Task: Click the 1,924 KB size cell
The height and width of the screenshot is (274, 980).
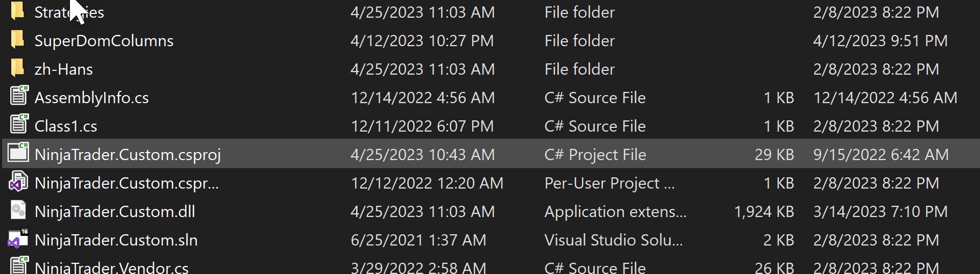Action: pos(764,212)
